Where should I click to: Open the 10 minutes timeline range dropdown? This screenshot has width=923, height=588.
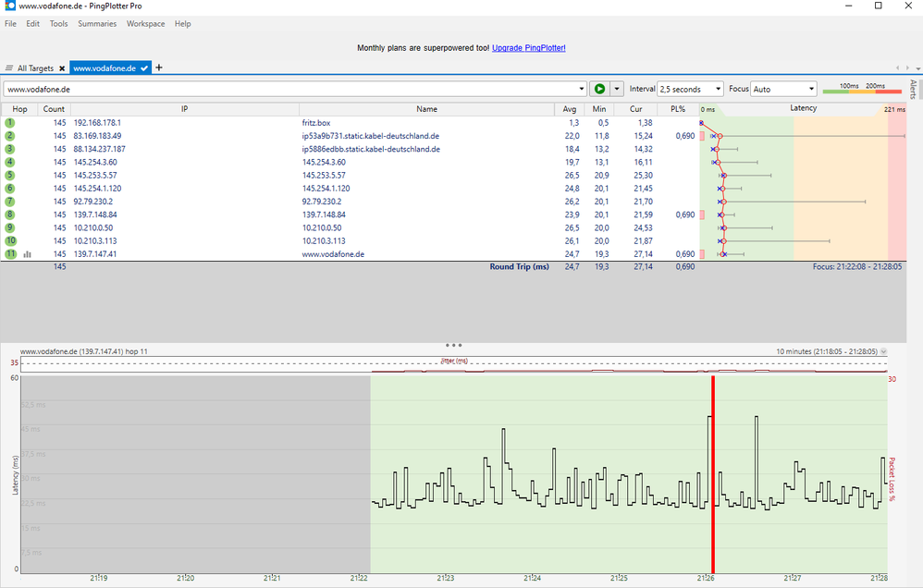(x=883, y=352)
